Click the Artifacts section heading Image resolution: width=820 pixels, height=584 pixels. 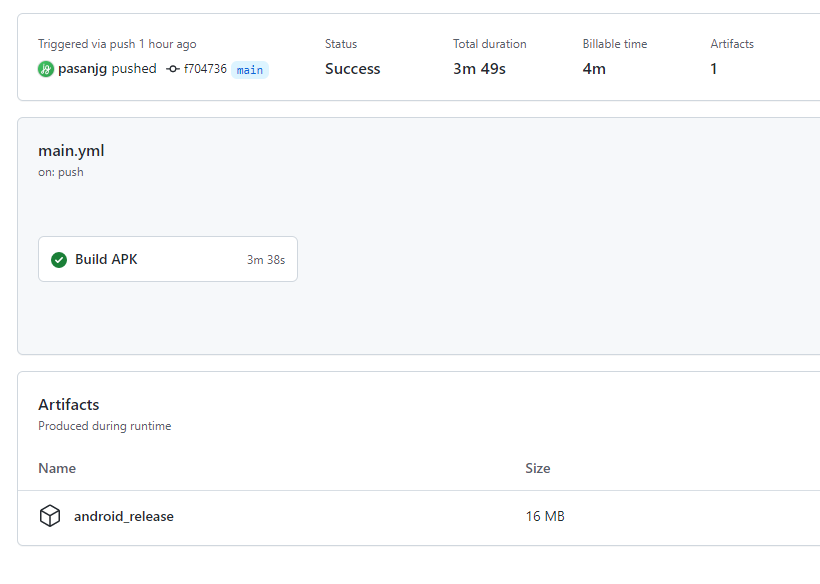pyautogui.click(x=69, y=405)
